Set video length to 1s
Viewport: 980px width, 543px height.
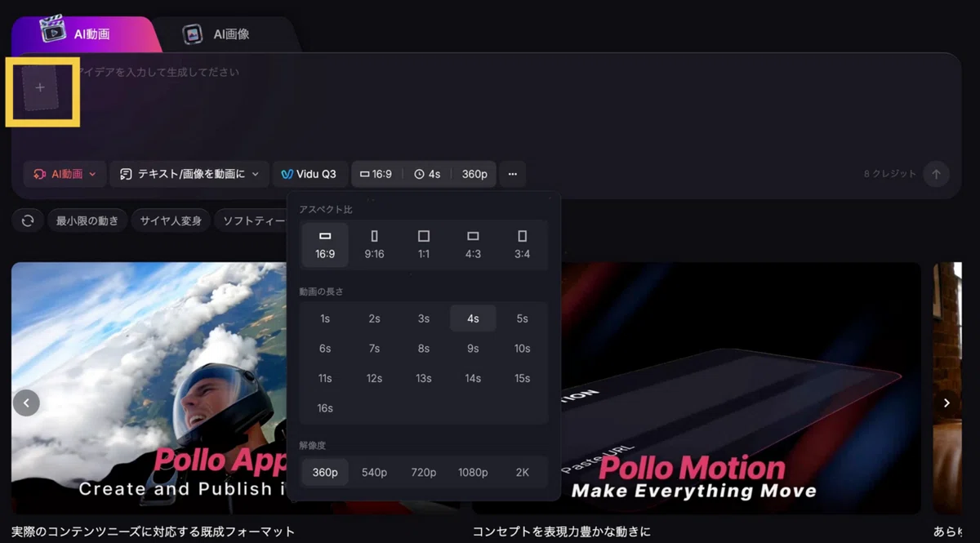325,318
